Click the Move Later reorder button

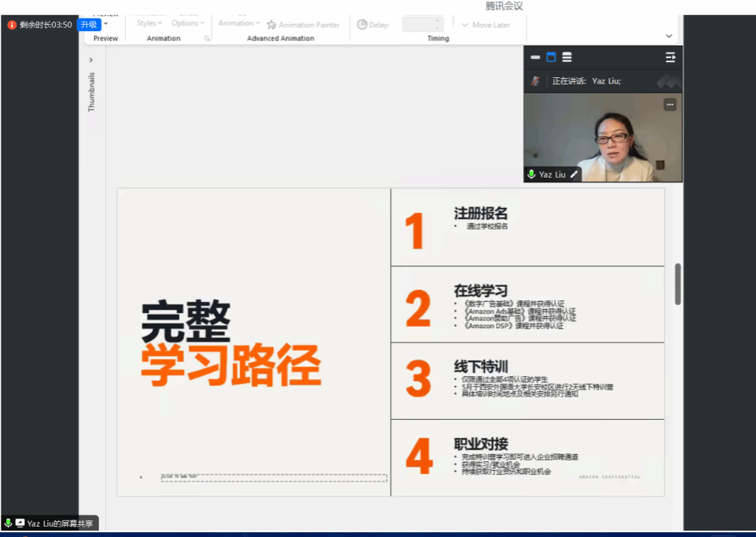point(486,25)
